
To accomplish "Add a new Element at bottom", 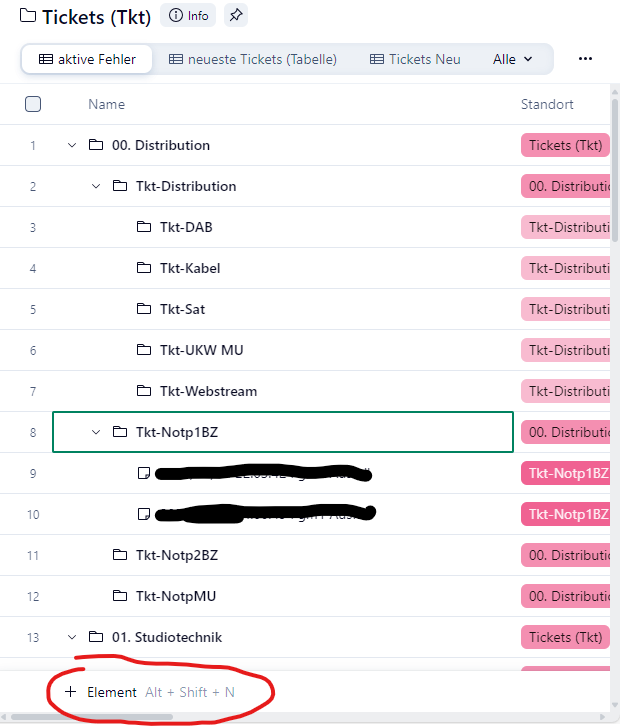I will (x=100, y=692).
